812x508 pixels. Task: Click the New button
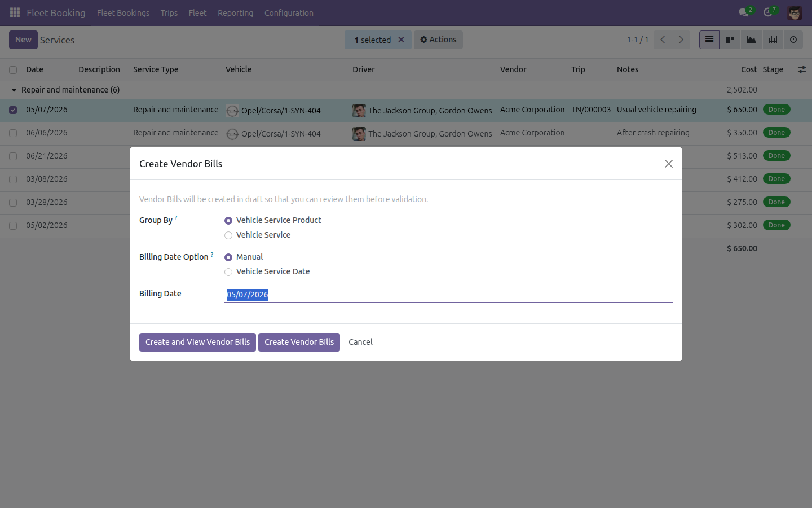[23, 40]
